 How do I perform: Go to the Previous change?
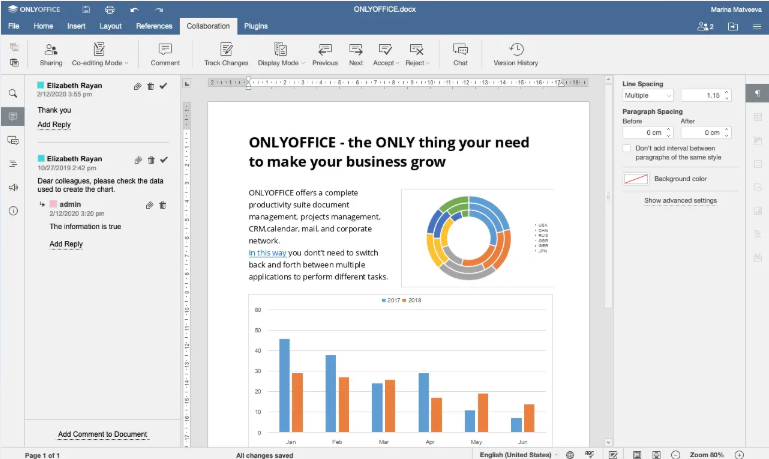tap(325, 54)
